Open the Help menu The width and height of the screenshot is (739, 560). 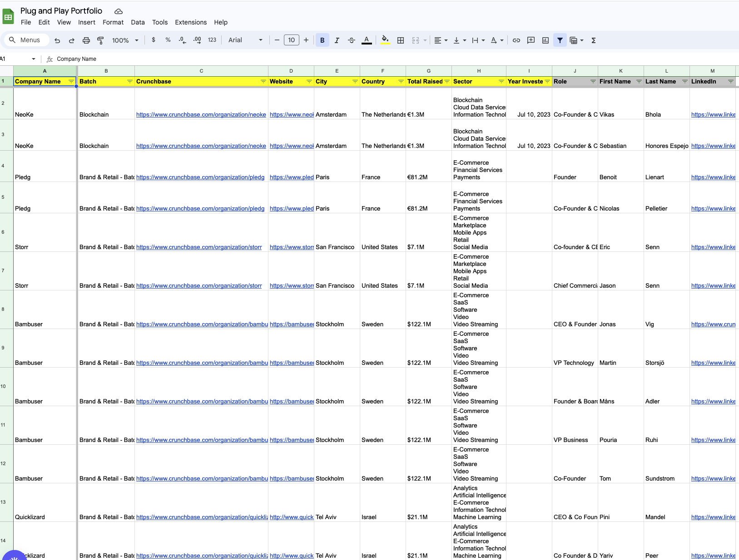pos(221,22)
